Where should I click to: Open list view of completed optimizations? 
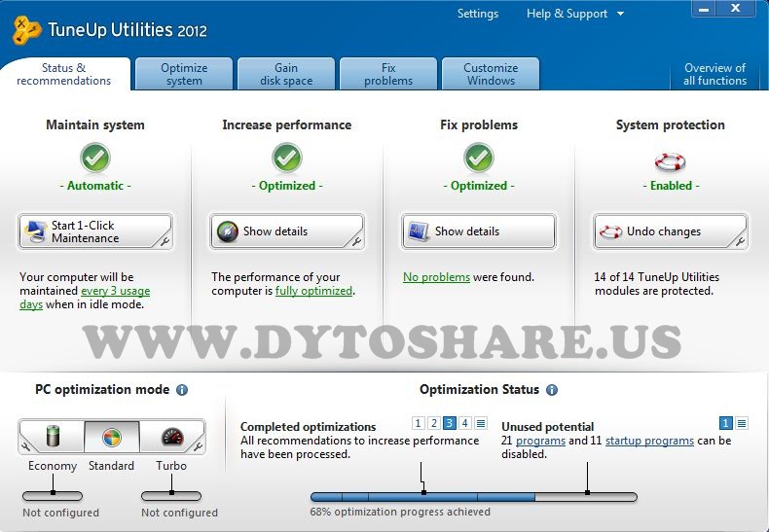point(481,423)
